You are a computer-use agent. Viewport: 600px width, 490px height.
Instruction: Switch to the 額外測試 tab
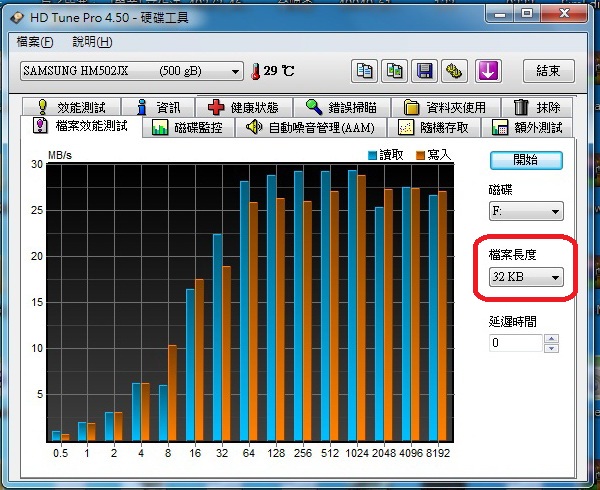click(527, 127)
